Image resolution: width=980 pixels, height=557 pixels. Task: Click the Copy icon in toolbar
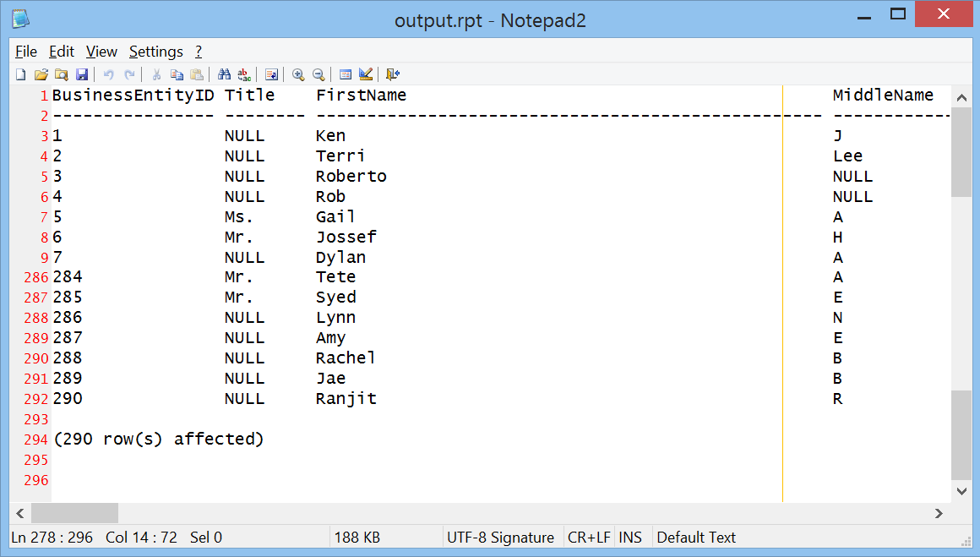pyautogui.click(x=177, y=74)
